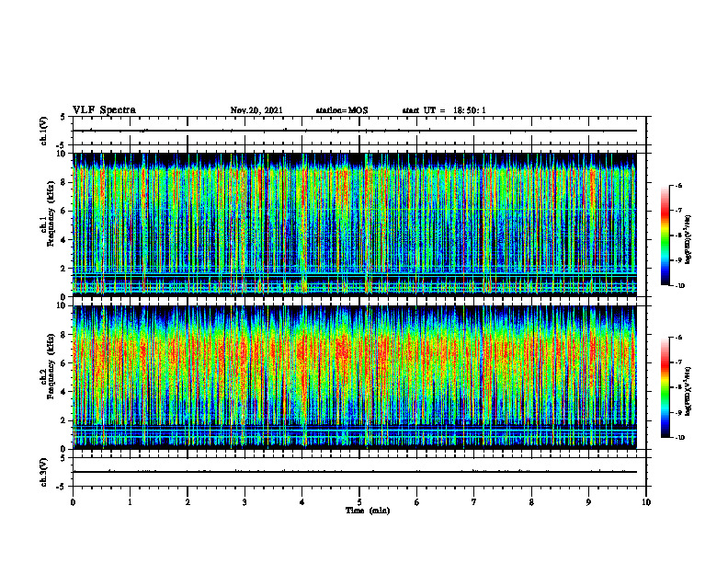728x563 pixels.
Task: Click the 4 tick on time axis
Action: pos(302,502)
